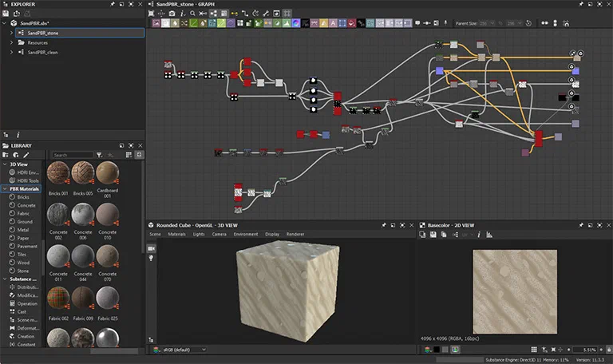The image size is (613, 364).
Task: Open graph info icon in graph toolbar
Action: point(182,14)
